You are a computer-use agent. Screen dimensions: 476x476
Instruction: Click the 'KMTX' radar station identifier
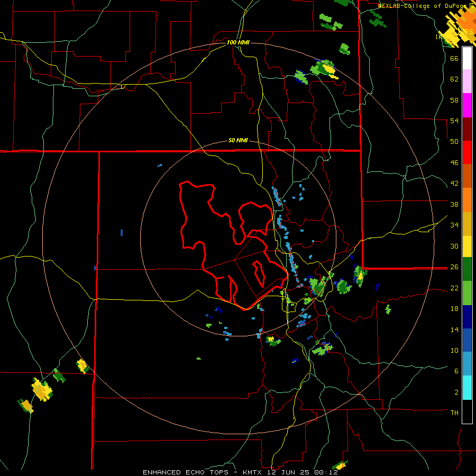(253, 472)
